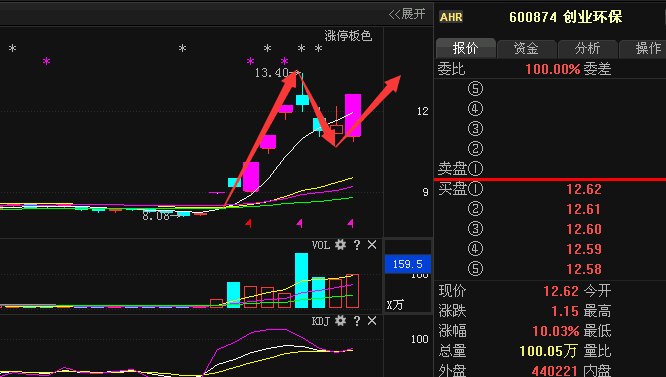The width and height of the screenshot is (666, 377).
Task: Click the 涨停板色 label
Action: [348, 36]
